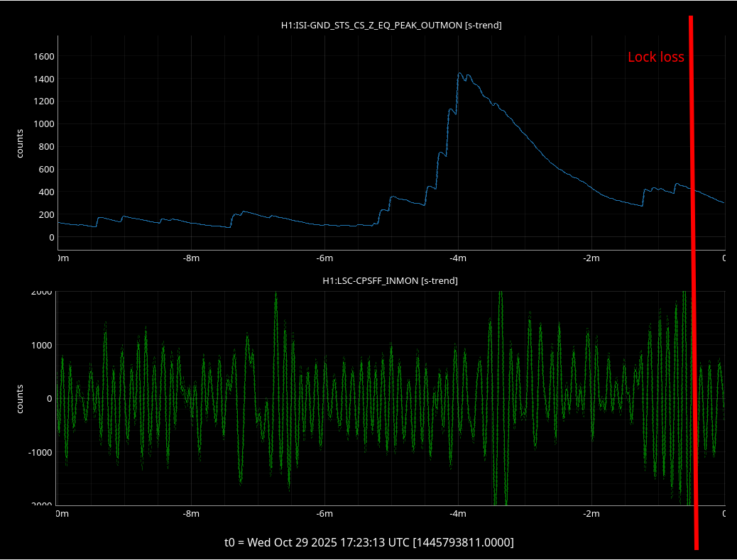Screen dimensions: 737x560
Task: Click the red vertical lock loss line
Action: (x=693, y=284)
